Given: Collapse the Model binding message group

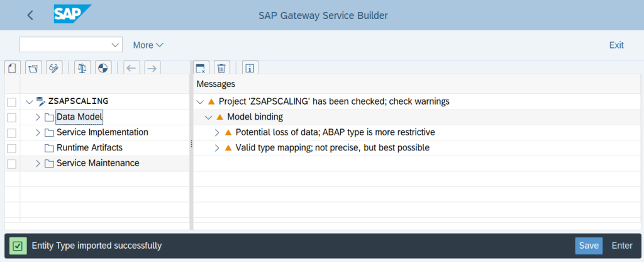Looking at the screenshot, I should click(x=209, y=117).
